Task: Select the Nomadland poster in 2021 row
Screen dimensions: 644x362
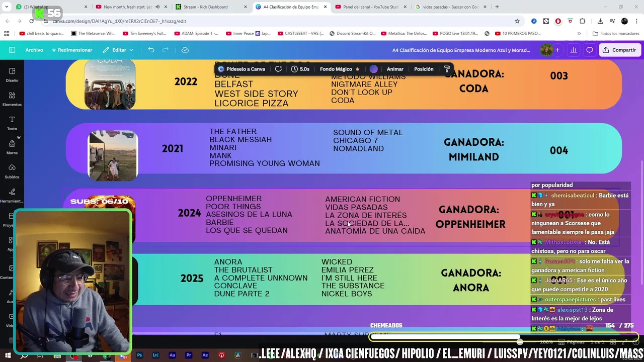Action: pyautogui.click(x=113, y=155)
